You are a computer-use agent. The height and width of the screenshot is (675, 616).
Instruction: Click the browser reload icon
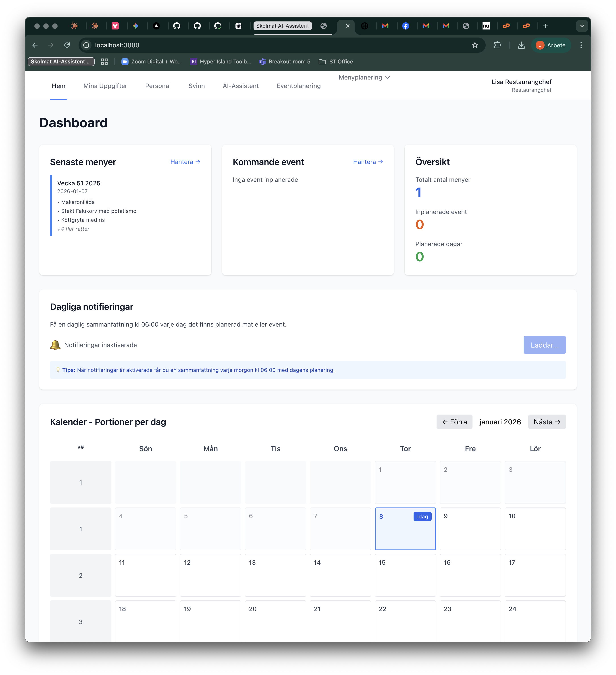67,45
